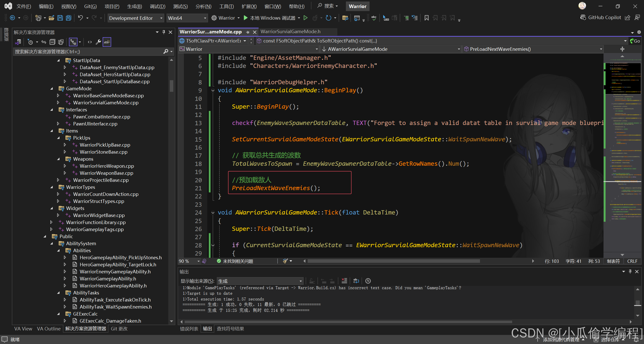
Task: Toggle word wrap in Output window
Action: coord(356,281)
